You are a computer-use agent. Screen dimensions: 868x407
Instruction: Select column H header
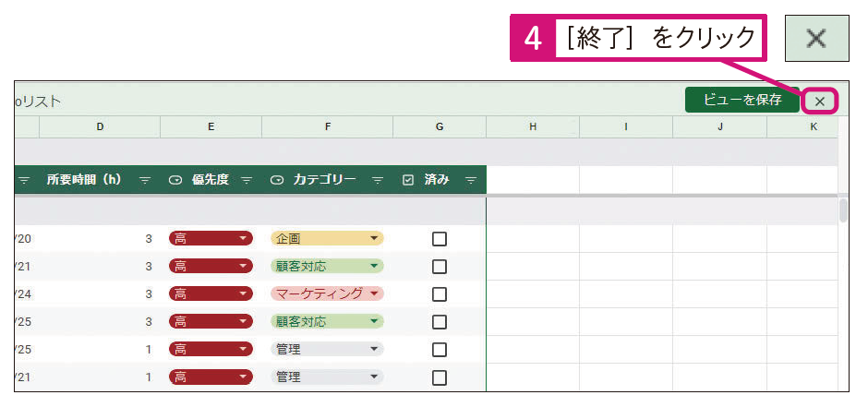click(x=533, y=126)
